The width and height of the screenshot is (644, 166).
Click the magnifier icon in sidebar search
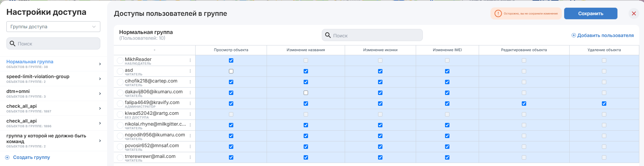pyautogui.click(x=12, y=43)
